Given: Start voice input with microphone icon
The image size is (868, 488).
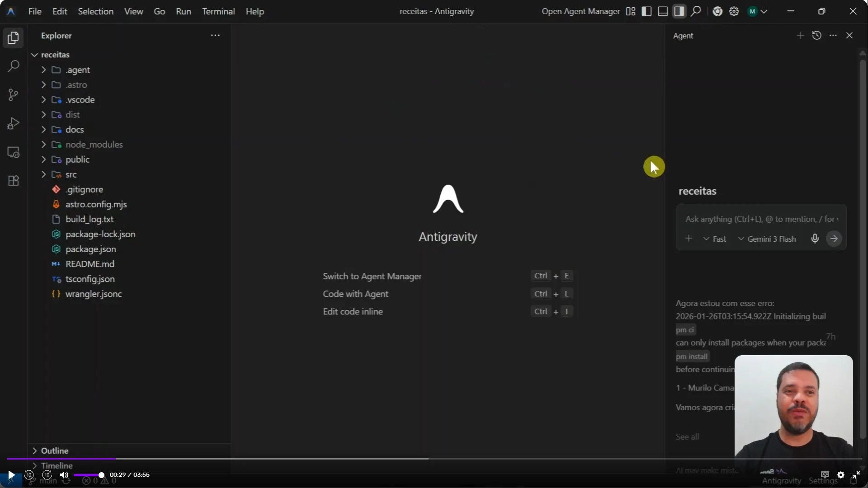Looking at the screenshot, I should click(x=815, y=239).
